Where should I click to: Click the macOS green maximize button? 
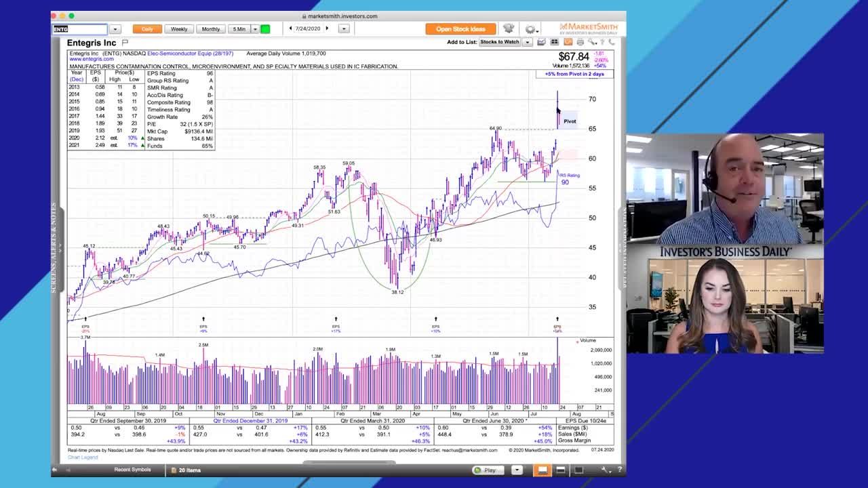tap(71, 16)
